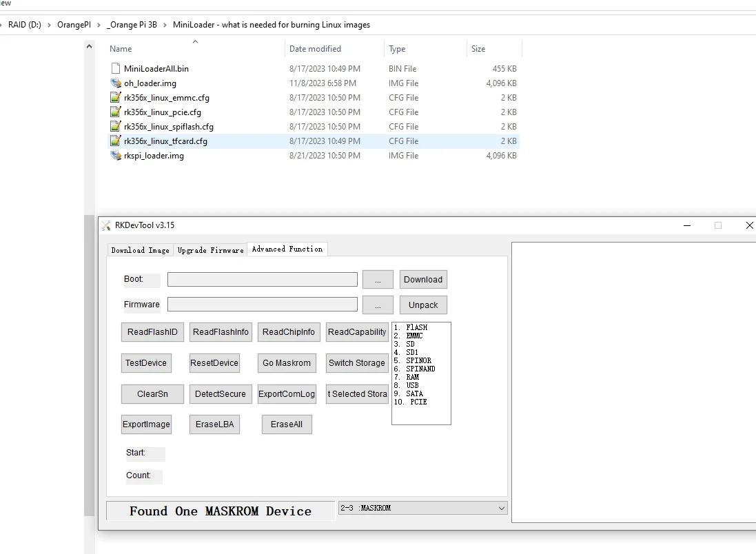Go to _Orange Pi 3B in the address bar
The width and height of the screenshot is (756, 554).
pos(132,25)
